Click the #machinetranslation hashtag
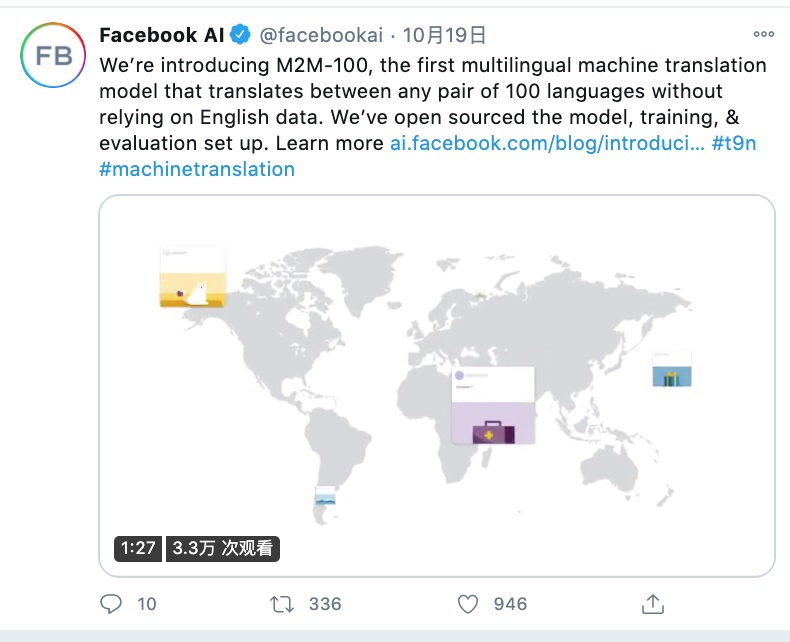The height and width of the screenshot is (642, 790). coord(197,169)
